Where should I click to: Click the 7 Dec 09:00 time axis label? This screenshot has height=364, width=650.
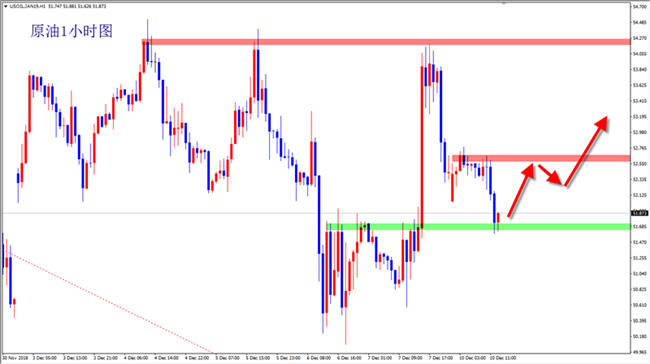point(410,357)
